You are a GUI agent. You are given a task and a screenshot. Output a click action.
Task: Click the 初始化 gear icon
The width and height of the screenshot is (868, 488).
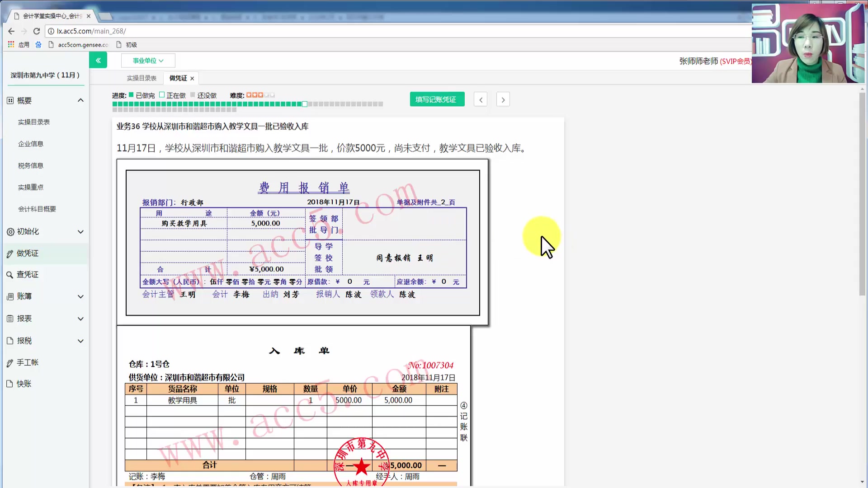click(x=10, y=232)
